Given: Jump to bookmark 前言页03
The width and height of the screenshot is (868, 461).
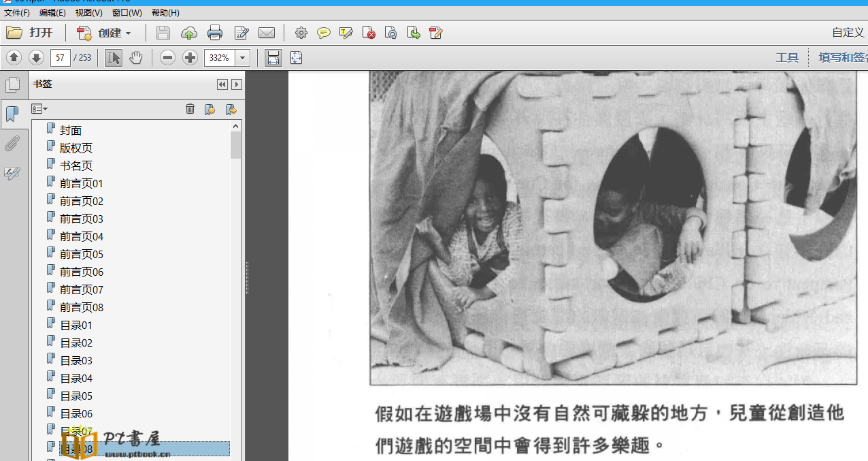Looking at the screenshot, I should coord(82,219).
